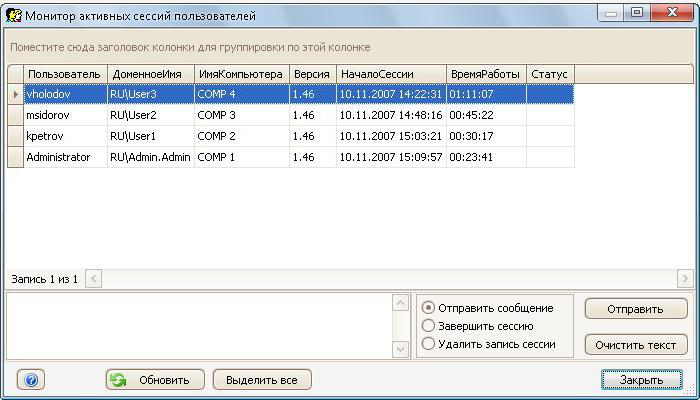Click the Отправить button
Screen dimensions: 700x400
(x=636, y=309)
